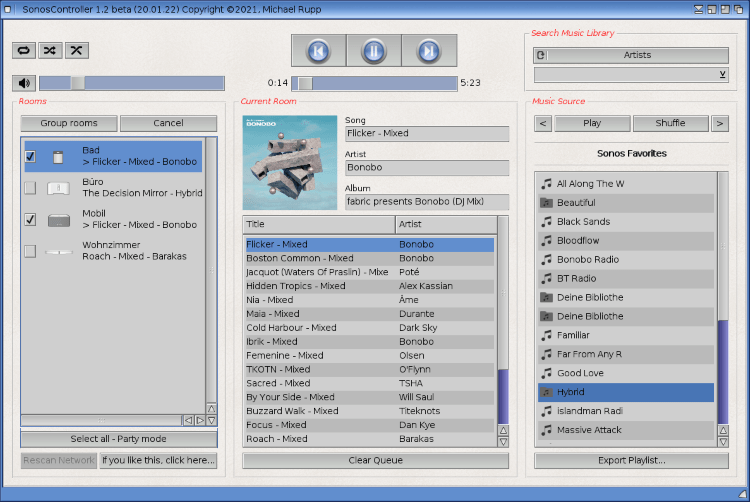Click the Clear Queue button
This screenshot has width=750, height=502.
coord(375,460)
